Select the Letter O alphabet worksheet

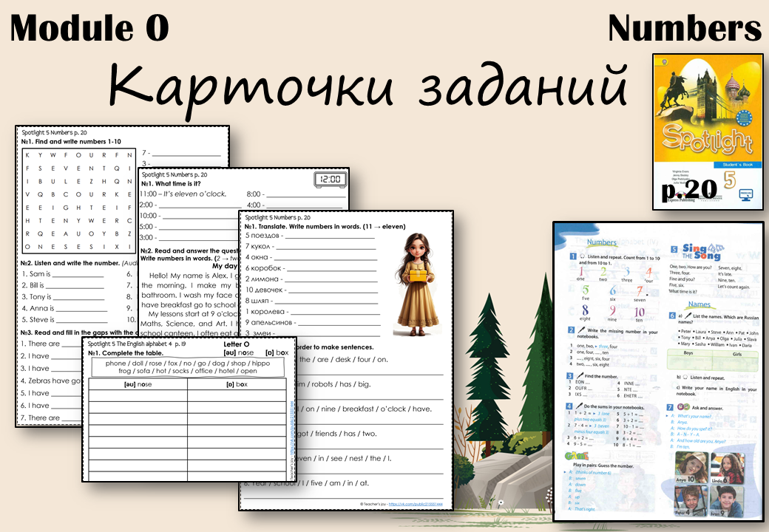[189, 409]
